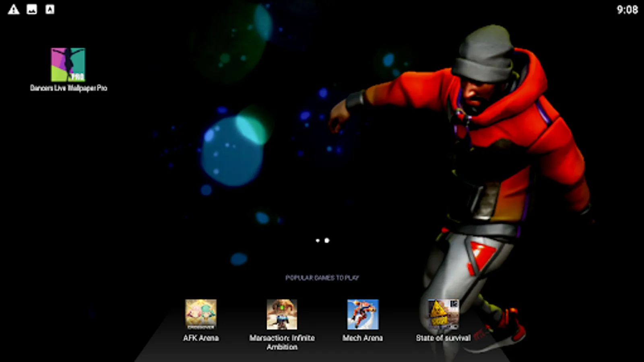This screenshot has height=362, width=644.
Task: Click the "Marsaction: Infinite Ambition" label
Action: (282, 342)
